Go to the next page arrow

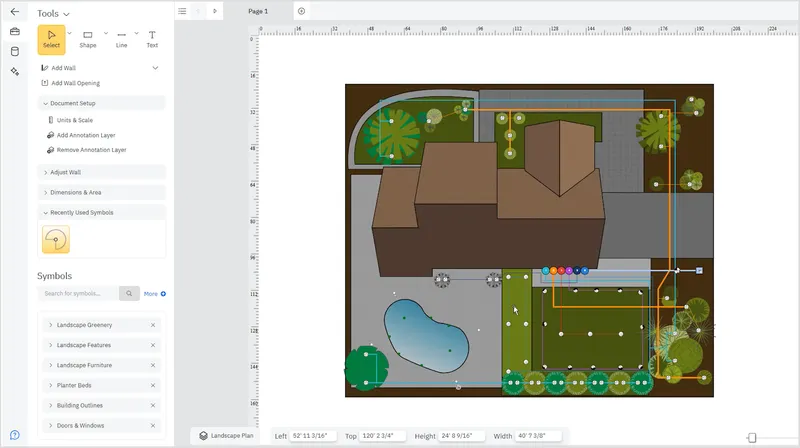215,11
